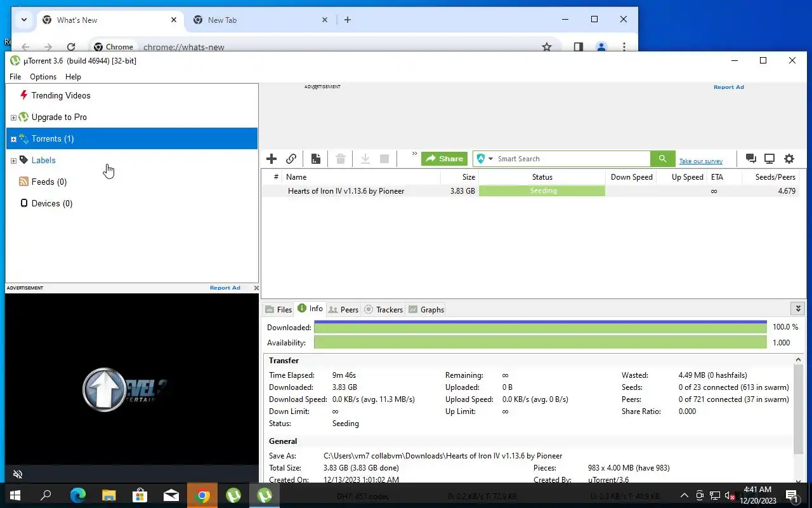Show hidden icons in the system tray
Screen dimensions: 812x508
tap(684, 496)
